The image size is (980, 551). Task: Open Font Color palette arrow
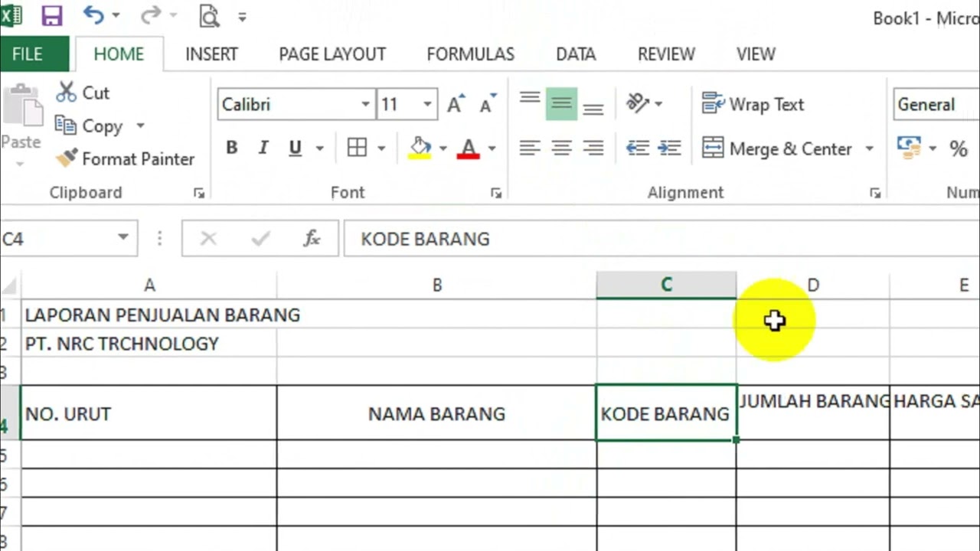tap(492, 148)
